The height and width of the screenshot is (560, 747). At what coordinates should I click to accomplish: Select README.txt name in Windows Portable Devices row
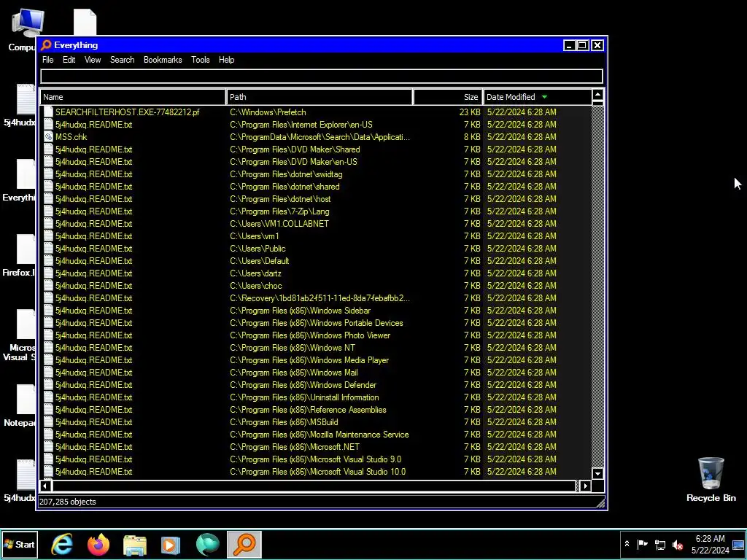pyautogui.click(x=93, y=323)
